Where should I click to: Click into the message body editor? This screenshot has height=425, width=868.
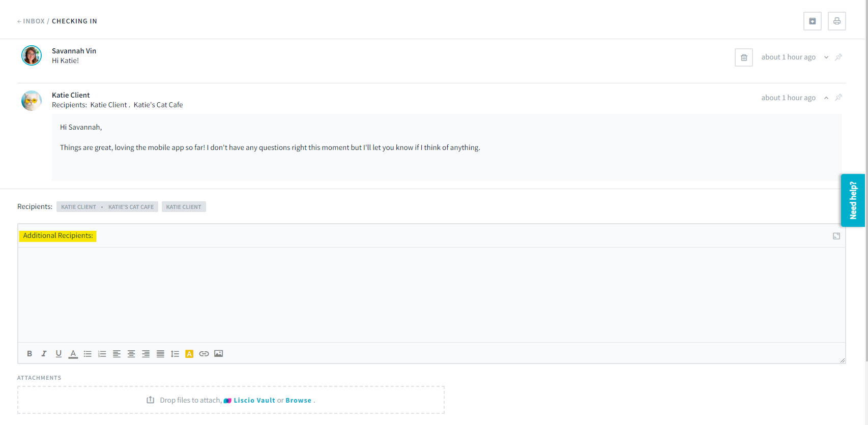431,295
